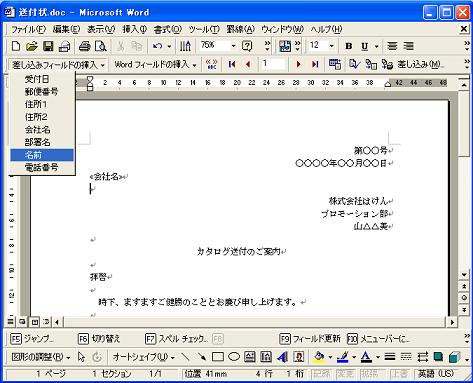473x383 pixels.
Task: Right-align the paragraph
Action: click(x=409, y=46)
